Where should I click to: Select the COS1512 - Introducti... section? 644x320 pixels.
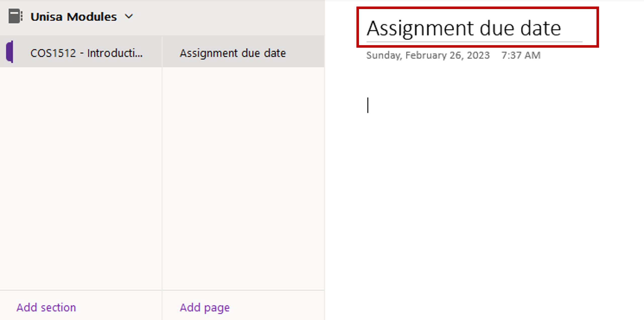[86, 53]
